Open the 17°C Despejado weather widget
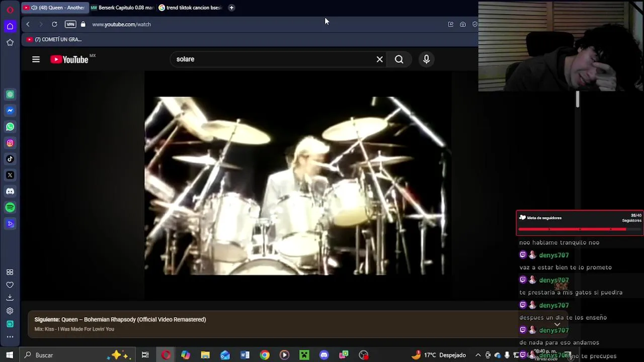Viewport: 644px width, 362px height. [439, 355]
